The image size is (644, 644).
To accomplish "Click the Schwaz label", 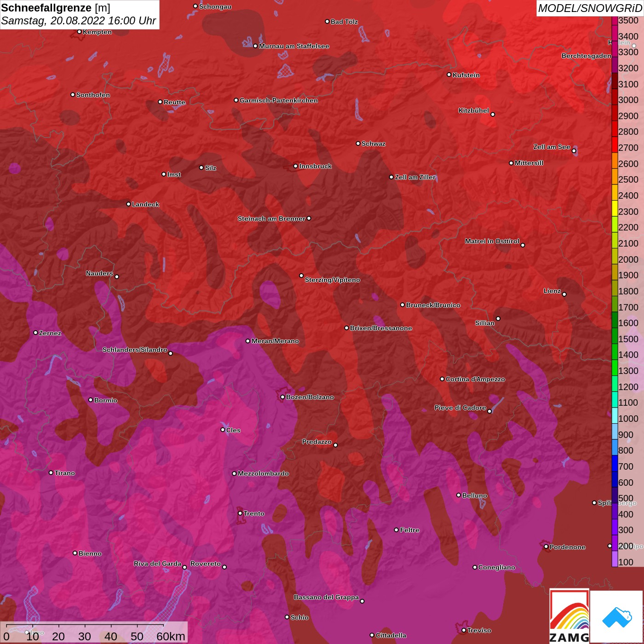I will tap(374, 144).
